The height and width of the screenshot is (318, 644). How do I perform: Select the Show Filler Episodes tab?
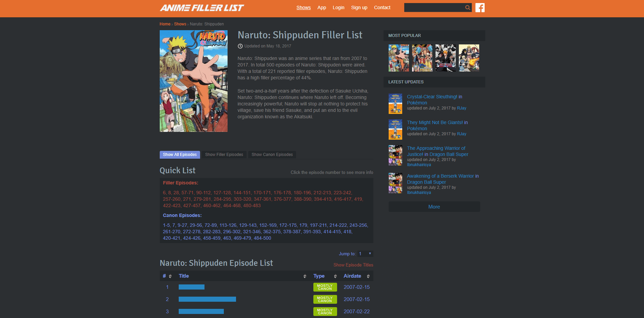coord(224,155)
